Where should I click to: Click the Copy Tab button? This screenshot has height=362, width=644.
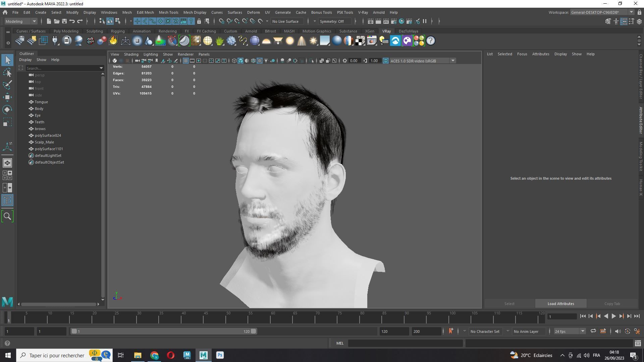point(612,304)
